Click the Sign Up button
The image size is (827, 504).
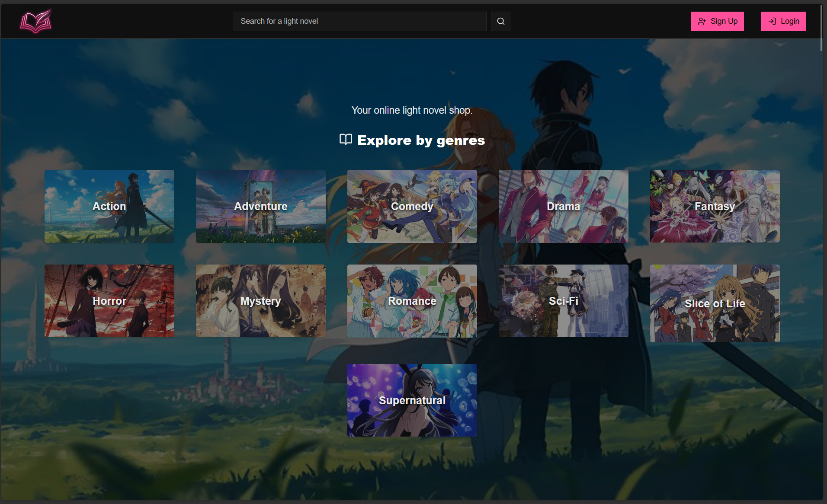[x=717, y=21]
